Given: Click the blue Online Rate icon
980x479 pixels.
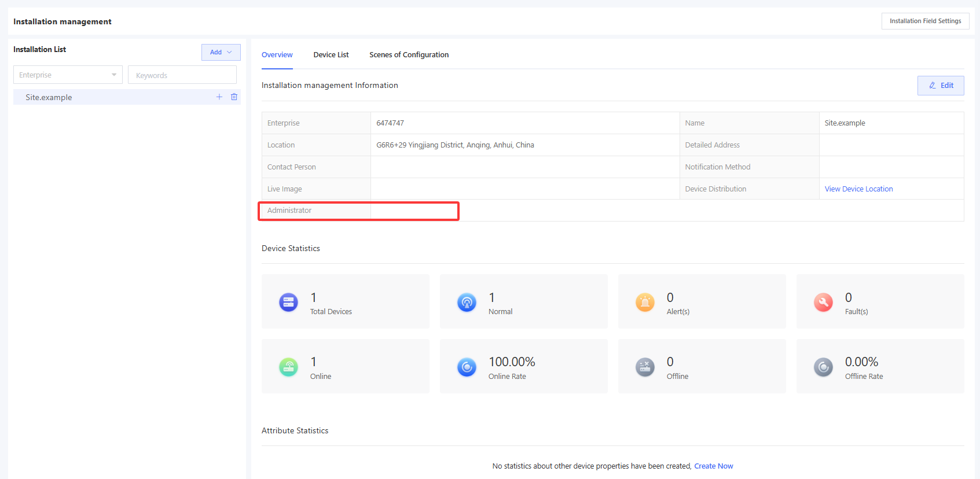Looking at the screenshot, I should (467, 367).
